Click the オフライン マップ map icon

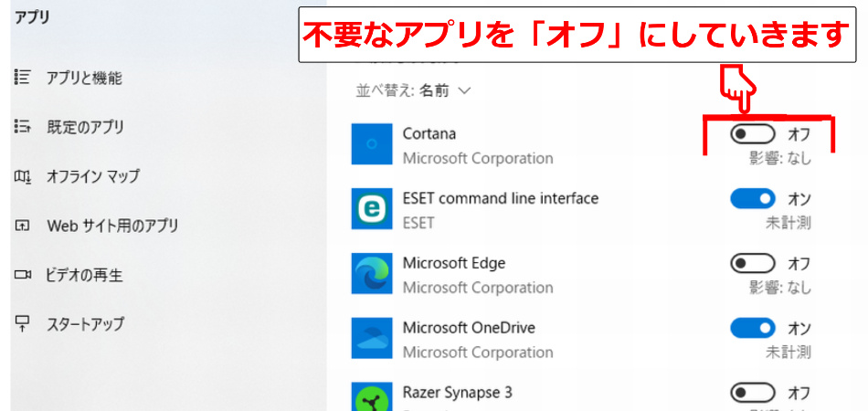[x=23, y=176]
